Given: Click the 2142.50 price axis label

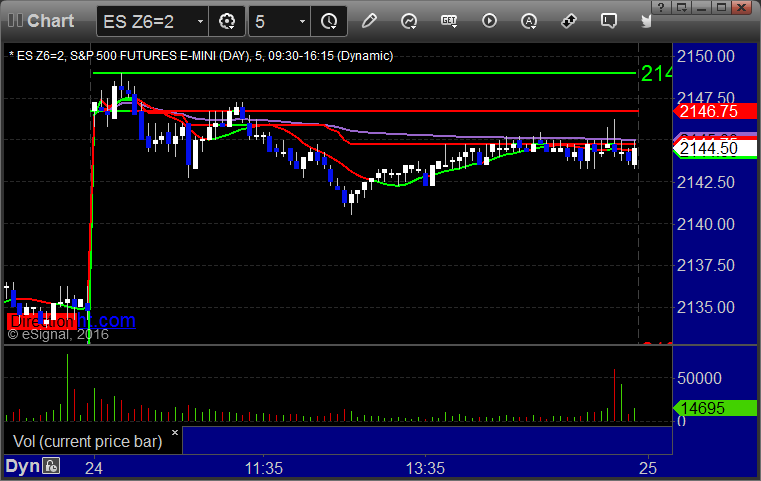Looking at the screenshot, I should [706, 182].
